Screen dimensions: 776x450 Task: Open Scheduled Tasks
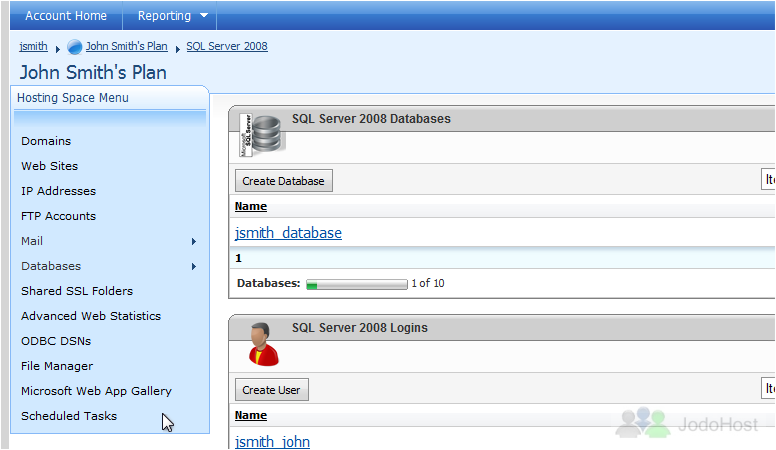point(69,416)
